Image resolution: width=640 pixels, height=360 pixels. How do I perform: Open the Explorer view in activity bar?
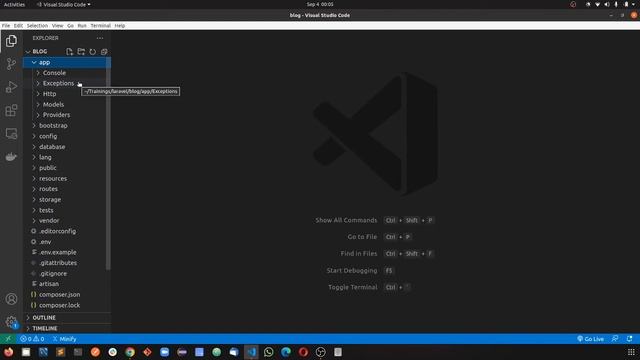point(11,41)
